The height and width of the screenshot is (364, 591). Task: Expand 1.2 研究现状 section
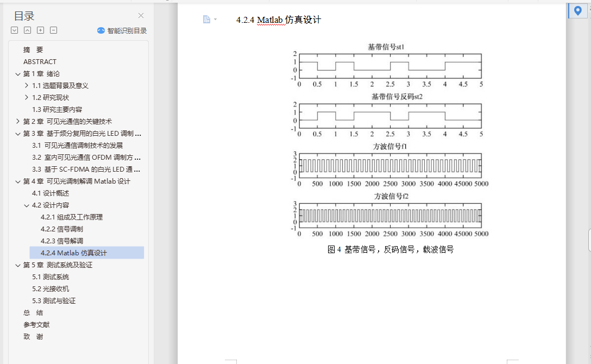pos(27,98)
